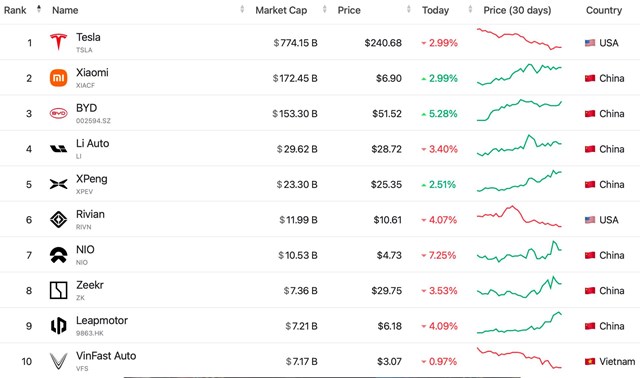
Task: View Rivian's 30-day price chart
Action: point(519,216)
